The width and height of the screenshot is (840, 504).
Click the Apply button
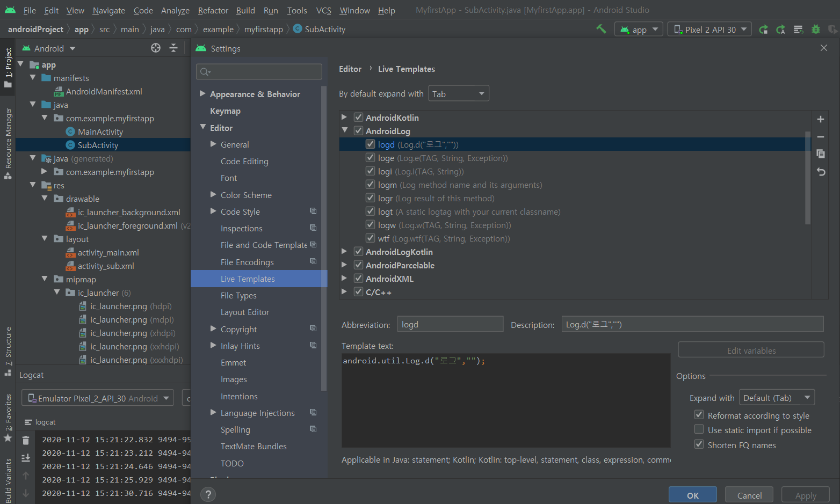(x=806, y=495)
